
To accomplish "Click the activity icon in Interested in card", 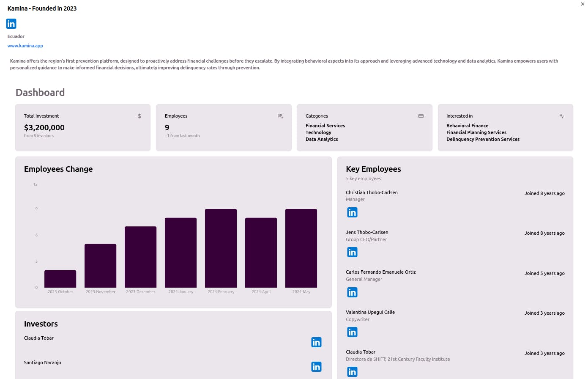I will [x=562, y=116].
